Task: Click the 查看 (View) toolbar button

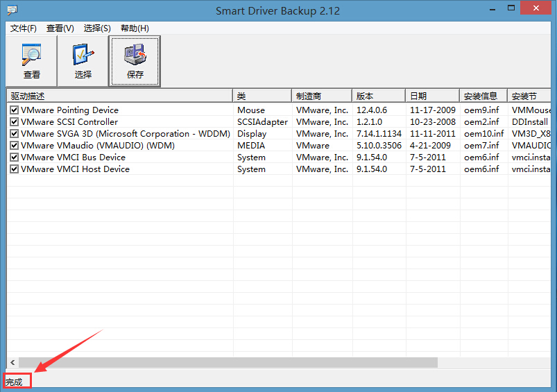Action: [x=32, y=61]
